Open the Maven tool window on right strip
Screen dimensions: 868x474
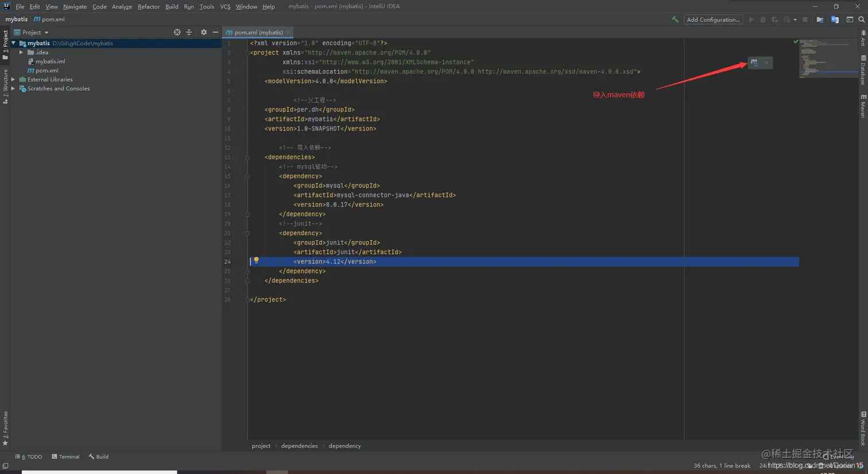(x=863, y=106)
